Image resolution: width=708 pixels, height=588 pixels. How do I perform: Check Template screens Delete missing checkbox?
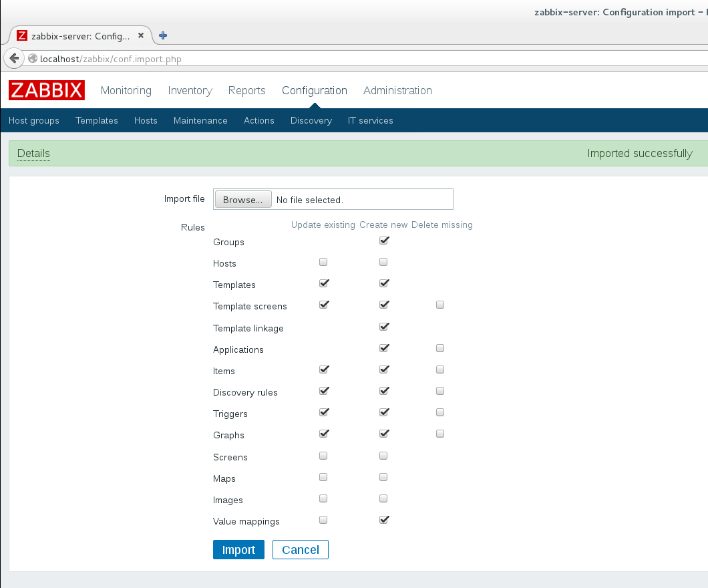(x=440, y=305)
